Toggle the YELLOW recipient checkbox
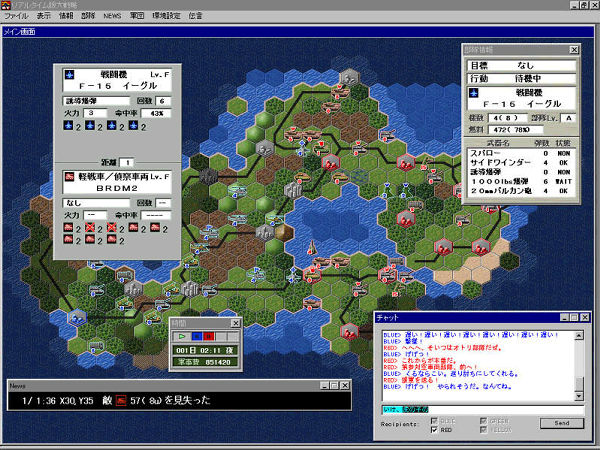Image resolution: width=600 pixels, height=450 pixels. 483,430
